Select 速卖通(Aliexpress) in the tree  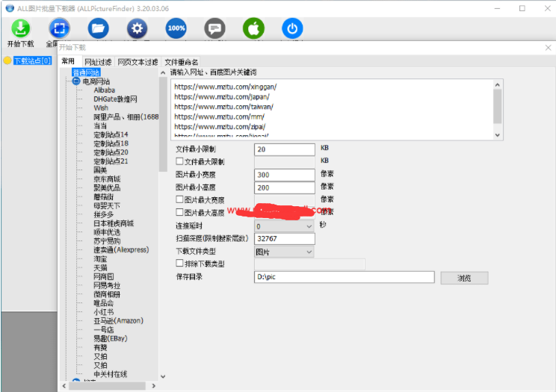(121, 250)
